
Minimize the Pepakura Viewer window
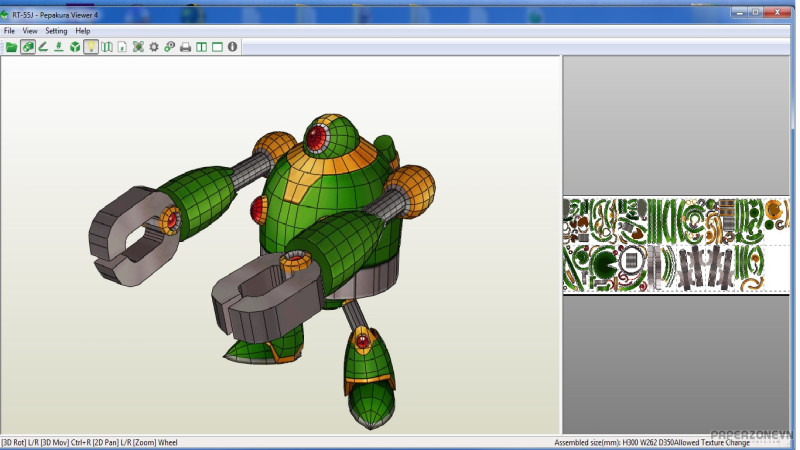click(x=739, y=12)
